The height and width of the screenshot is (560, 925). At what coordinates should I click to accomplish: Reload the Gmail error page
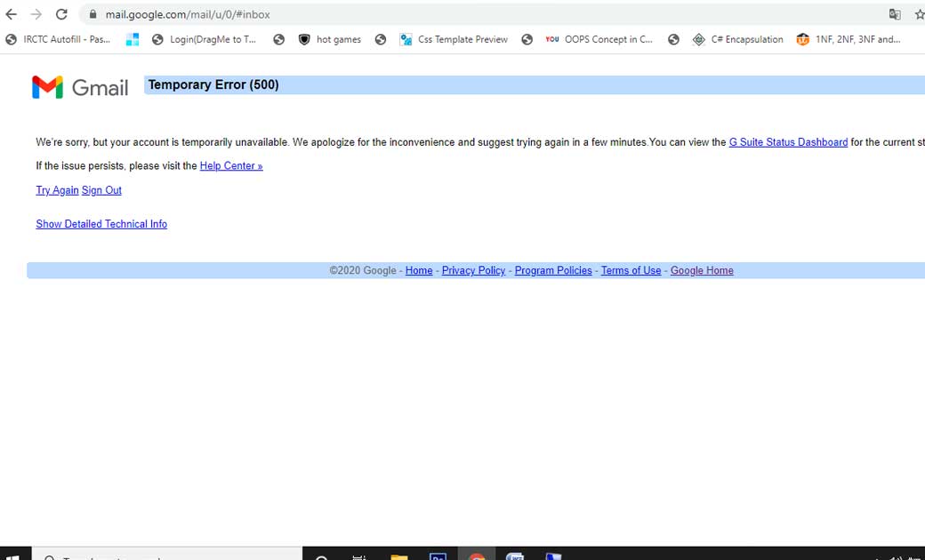click(x=61, y=14)
